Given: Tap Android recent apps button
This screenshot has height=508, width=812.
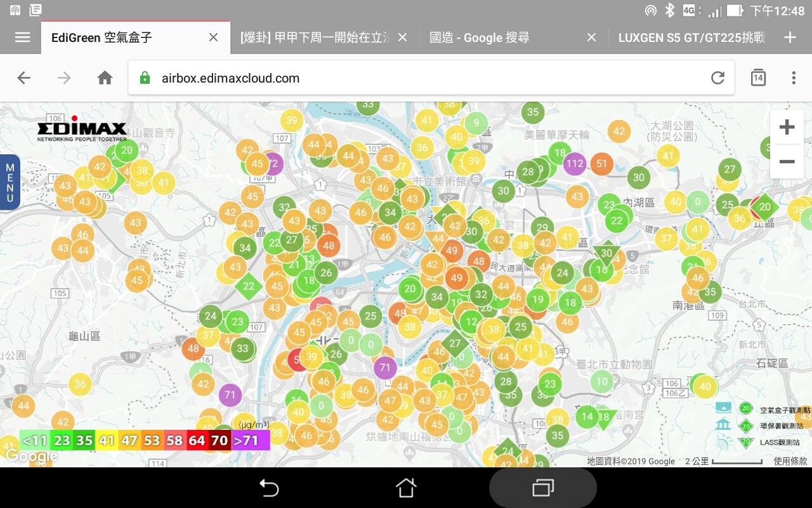Looking at the screenshot, I should [542, 488].
